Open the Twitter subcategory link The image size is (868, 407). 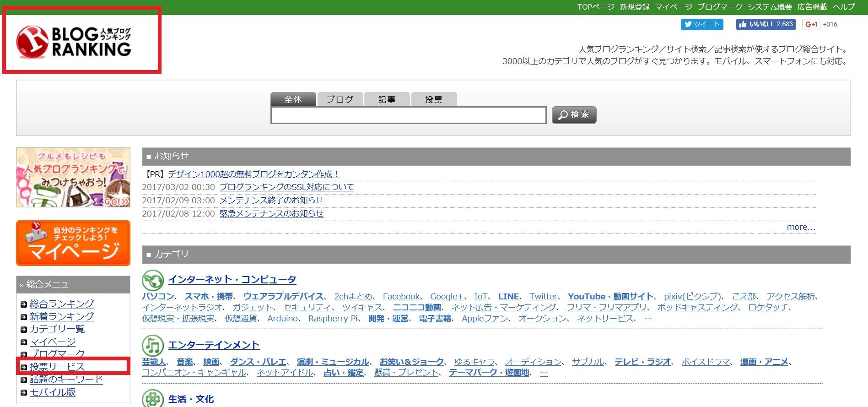[544, 297]
